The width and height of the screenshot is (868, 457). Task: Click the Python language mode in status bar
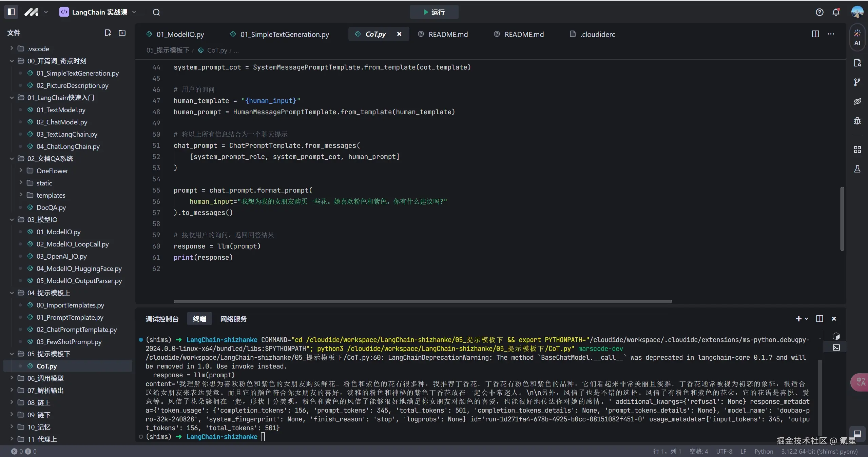pyautogui.click(x=764, y=451)
